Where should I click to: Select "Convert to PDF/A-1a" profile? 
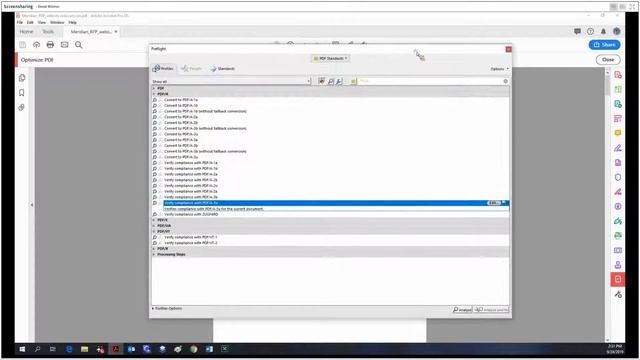point(181,100)
